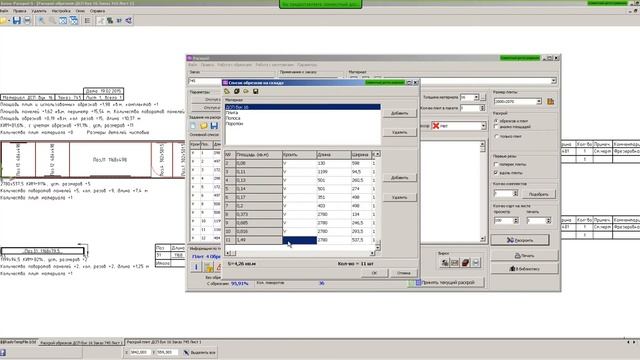The image size is (640, 360).
Task: Click the horizontal scrollbar under the offcut table
Action: pyautogui.click(x=300, y=253)
